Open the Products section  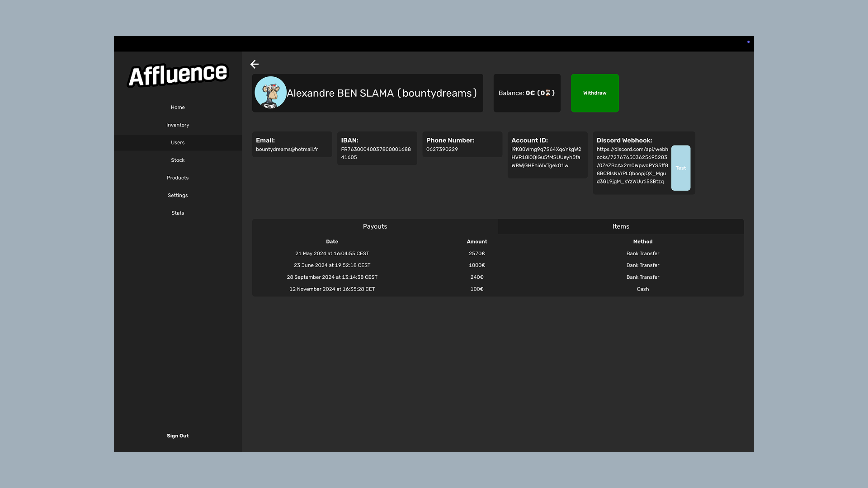[x=178, y=178]
